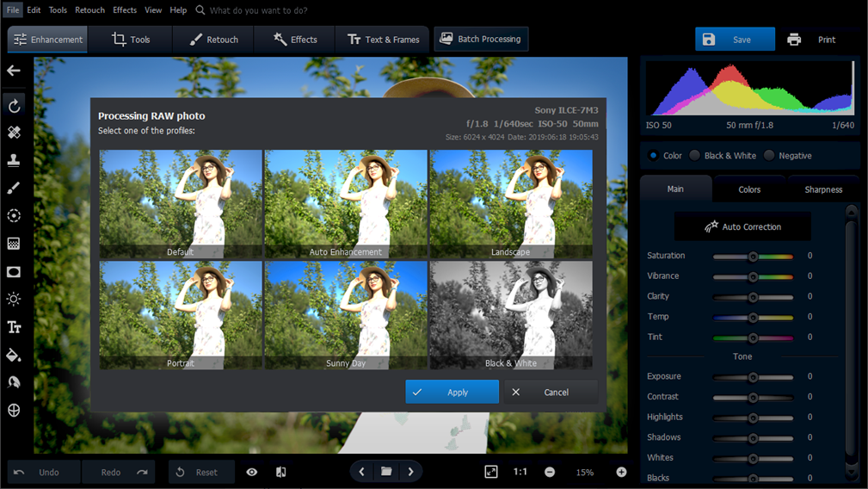Click the search magnifier icon

200,10
